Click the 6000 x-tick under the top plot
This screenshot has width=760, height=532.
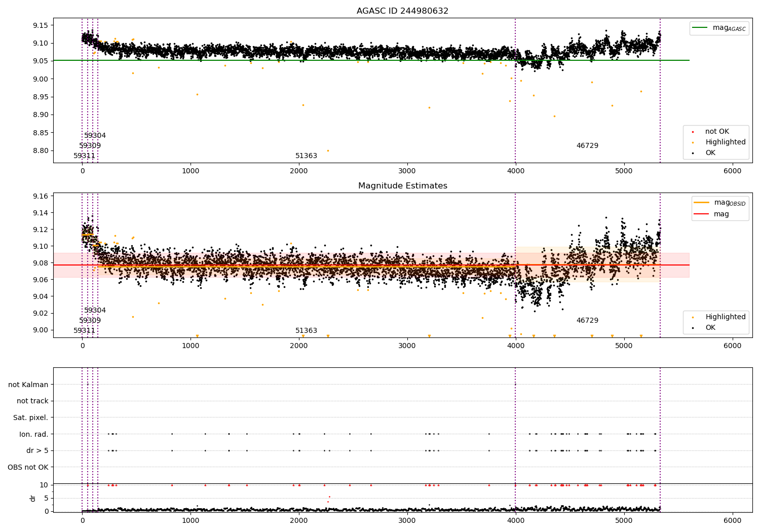pos(733,171)
